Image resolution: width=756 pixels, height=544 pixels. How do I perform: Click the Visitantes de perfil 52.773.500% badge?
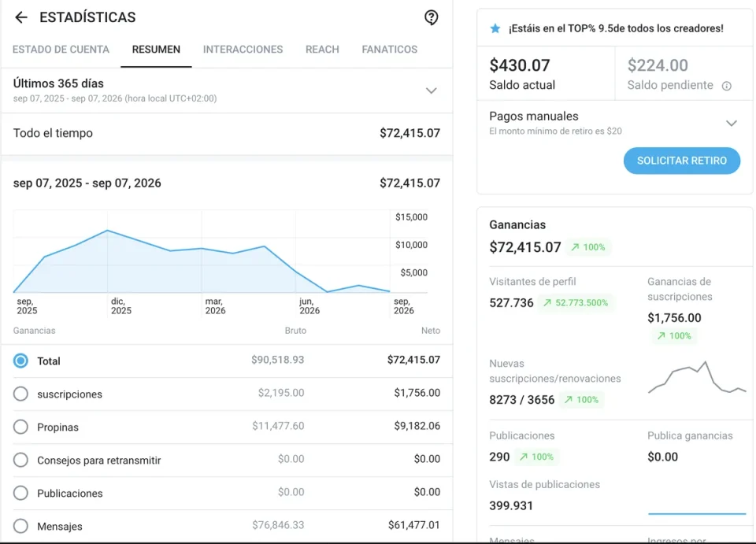click(576, 302)
